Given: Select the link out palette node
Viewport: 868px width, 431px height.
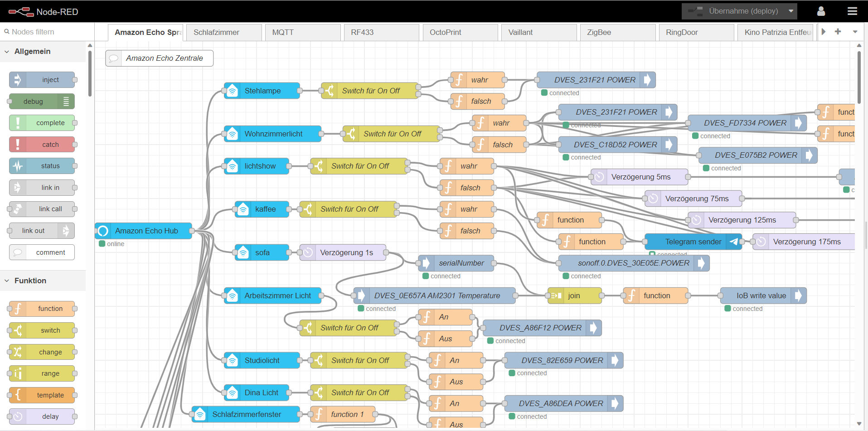Looking at the screenshot, I should coord(42,231).
